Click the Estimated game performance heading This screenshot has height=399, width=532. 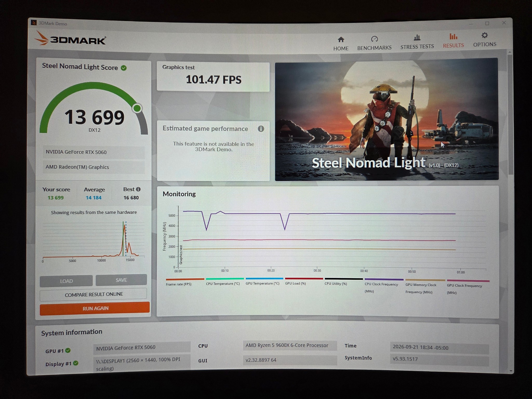205,129
